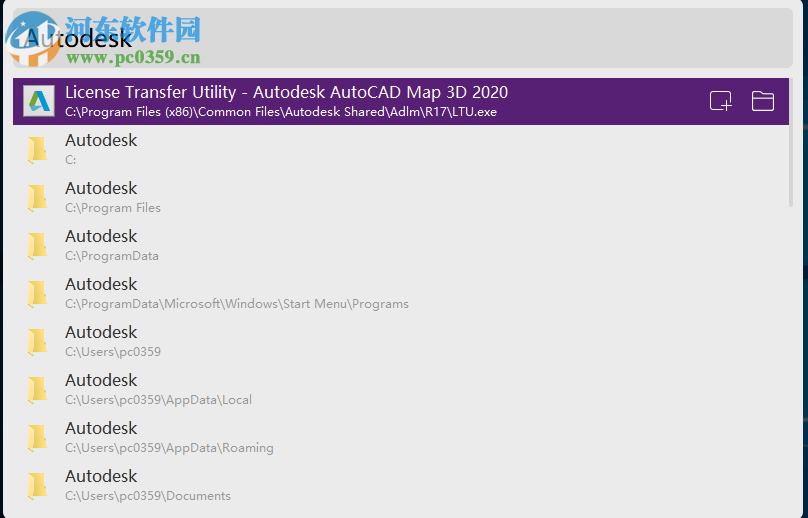Click folder icon for C:\Program Files Autodesk
This screenshot has width=808, height=518.
coord(38,197)
